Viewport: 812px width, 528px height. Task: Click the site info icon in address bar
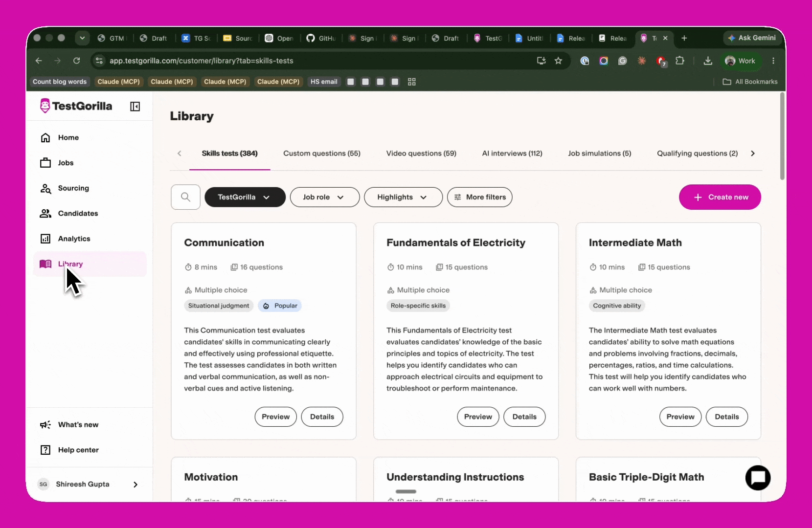click(99, 61)
